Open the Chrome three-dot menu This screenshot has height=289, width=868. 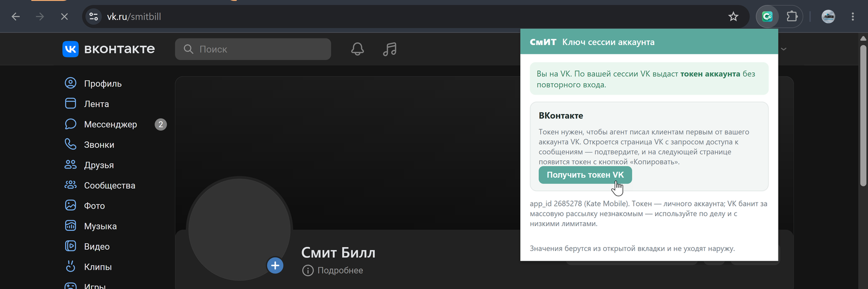853,17
